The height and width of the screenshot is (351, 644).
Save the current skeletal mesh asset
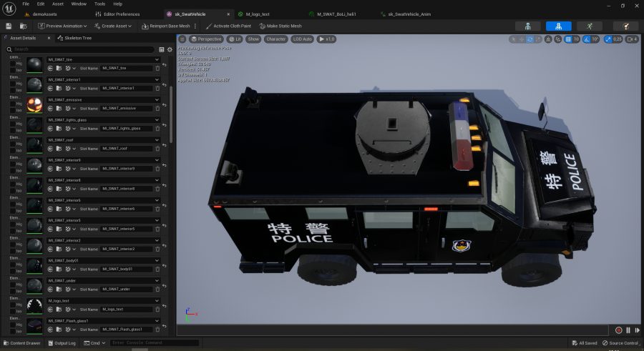point(9,26)
